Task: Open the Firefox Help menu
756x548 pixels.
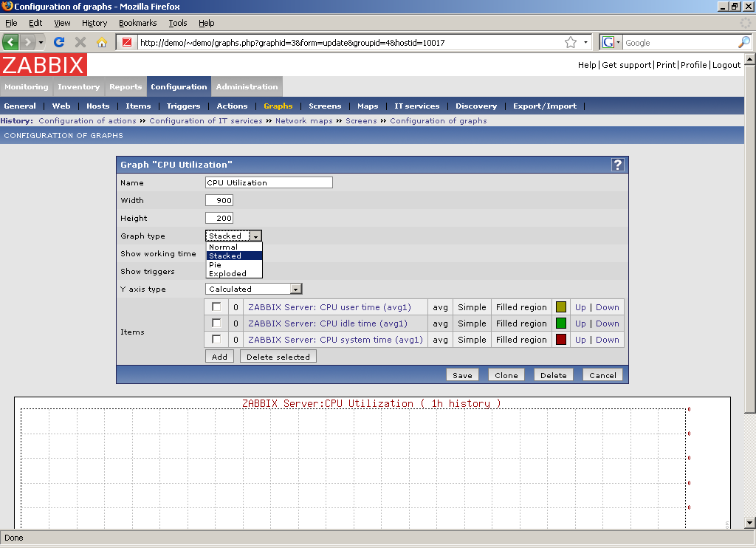Action: tap(207, 23)
